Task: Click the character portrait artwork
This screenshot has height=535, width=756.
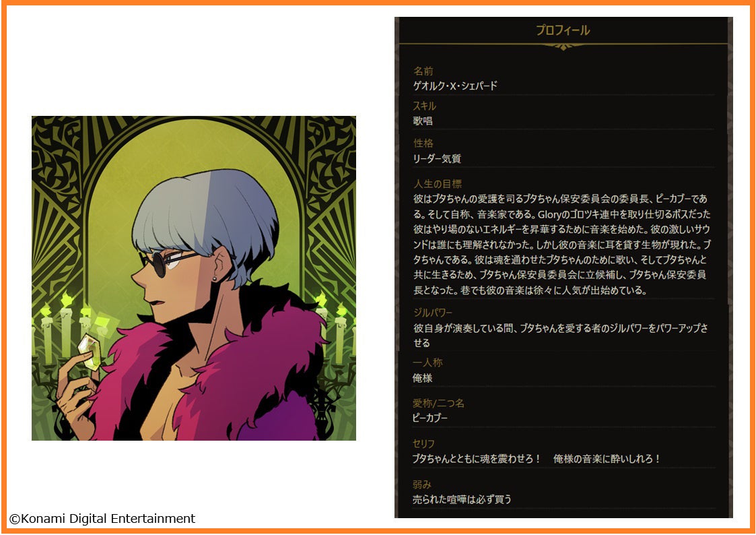Action: 194,278
